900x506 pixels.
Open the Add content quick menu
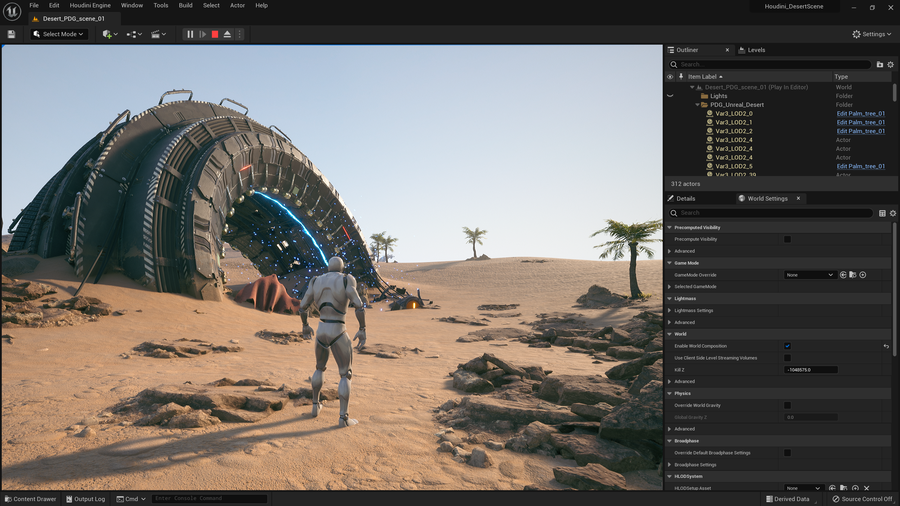pyautogui.click(x=109, y=34)
